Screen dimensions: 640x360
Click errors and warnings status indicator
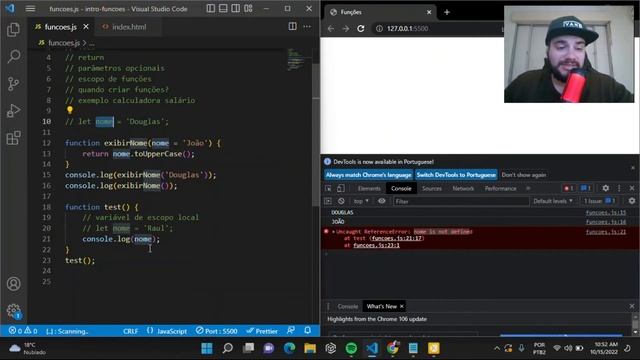tap(23, 331)
